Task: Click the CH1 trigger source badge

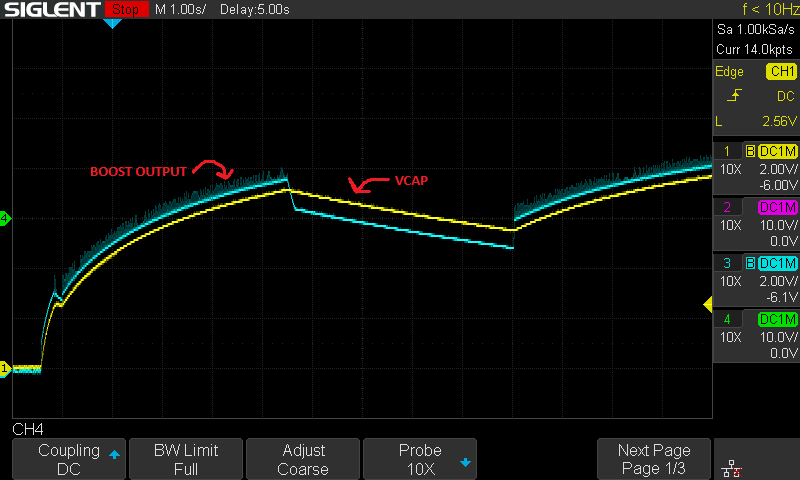Action: (781, 72)
